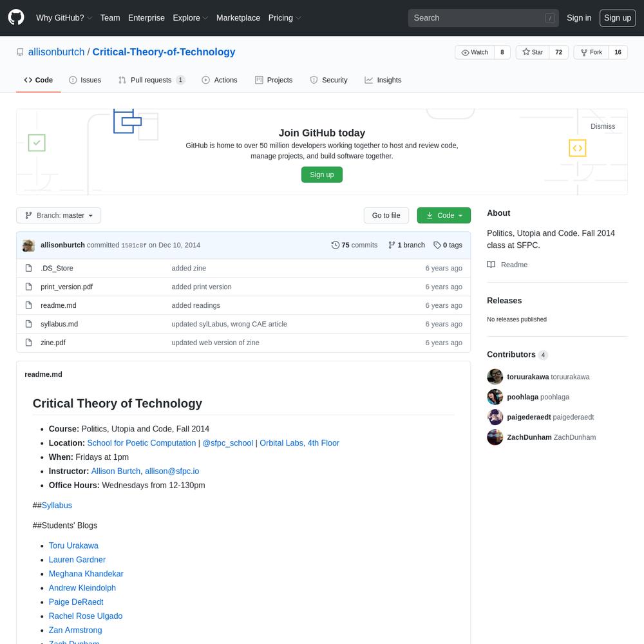Click the green Sign up banner button
The width and height of the screenshot is (644, 644).
click(321, 175)
